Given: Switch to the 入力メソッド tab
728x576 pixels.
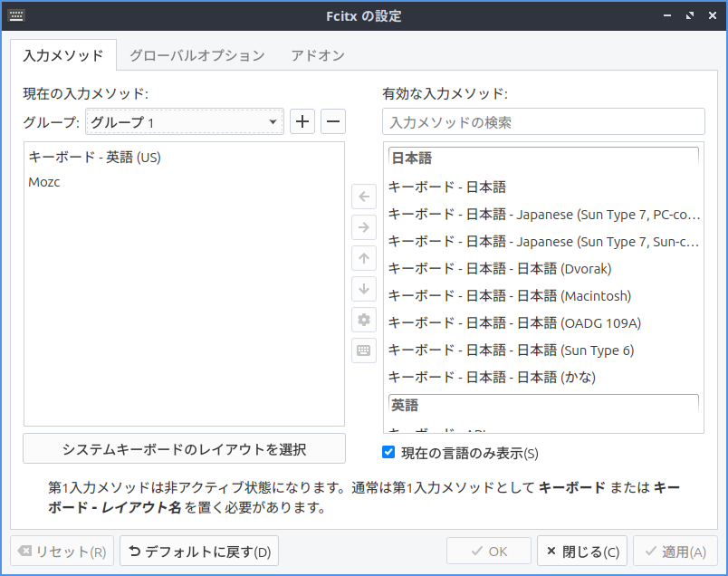Looking at the screenshot, I should coord(63,55).
